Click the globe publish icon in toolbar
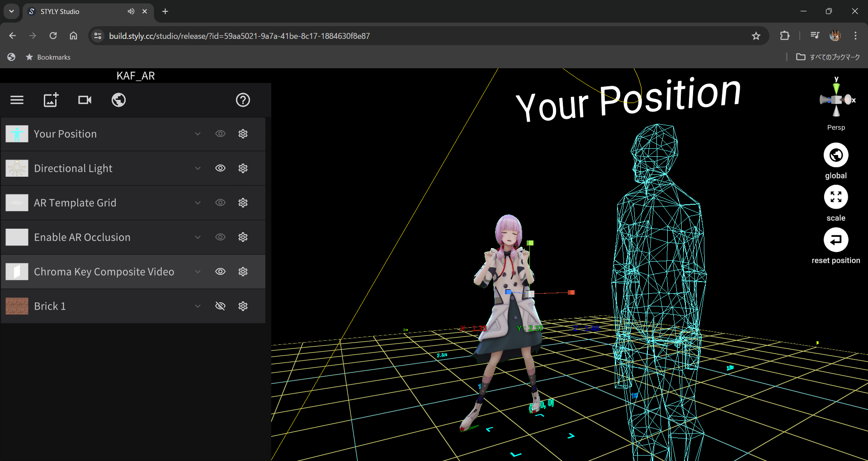Image resolution: width=868 pixels, height=461 pixels. click(x=118, y=100)
